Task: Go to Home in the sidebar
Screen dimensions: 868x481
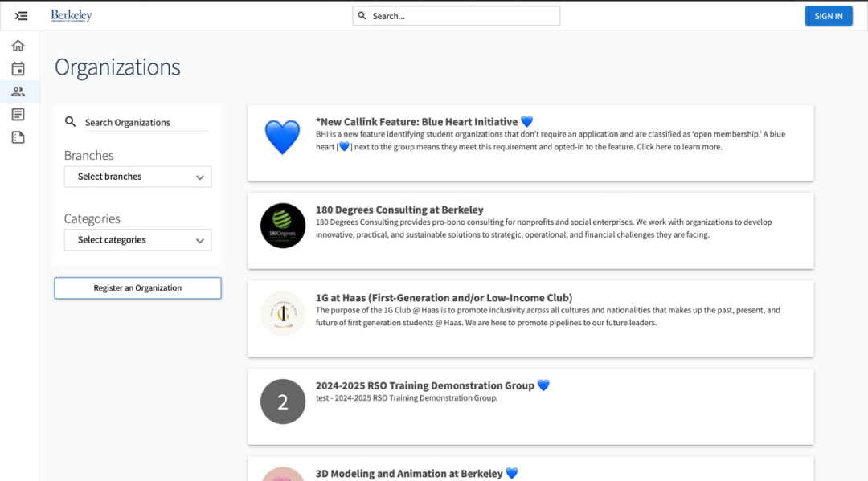Action: 18,45
